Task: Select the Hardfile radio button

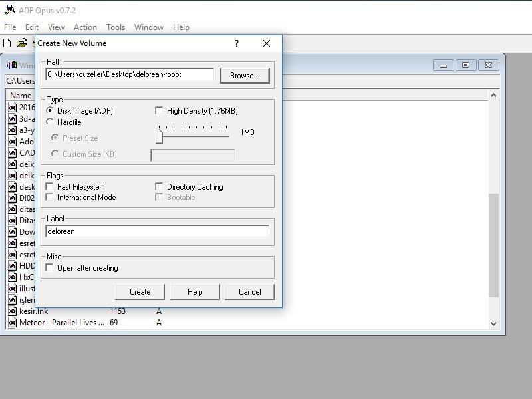Action: (x=49, y=122)
